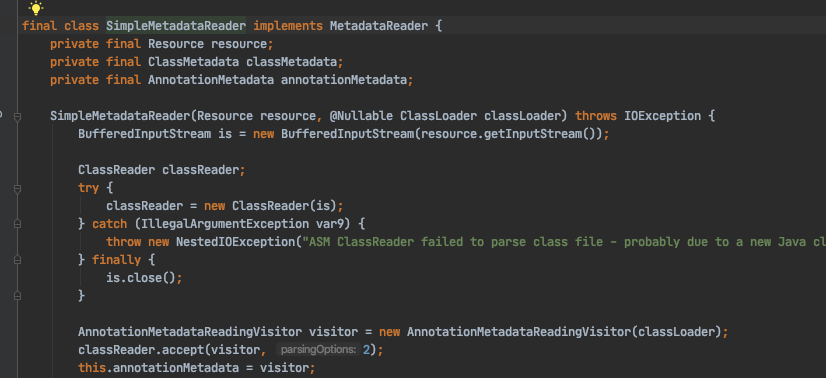Click the throws keyword
Screen dimensions: 826x378
(x=596, y=116)
